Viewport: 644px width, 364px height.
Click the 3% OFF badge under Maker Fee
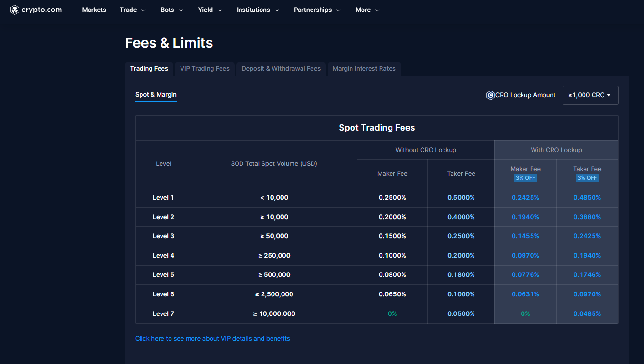coord(525,178)
